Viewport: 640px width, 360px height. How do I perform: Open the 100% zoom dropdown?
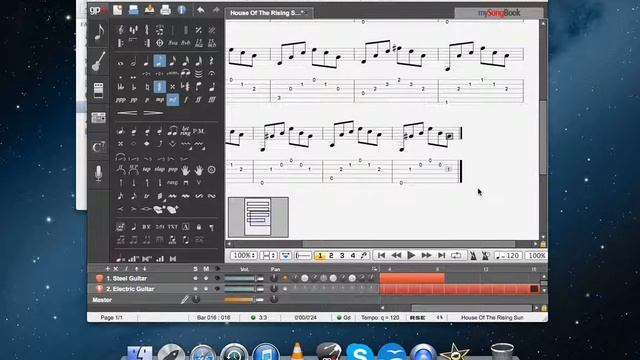pos(244,256)
